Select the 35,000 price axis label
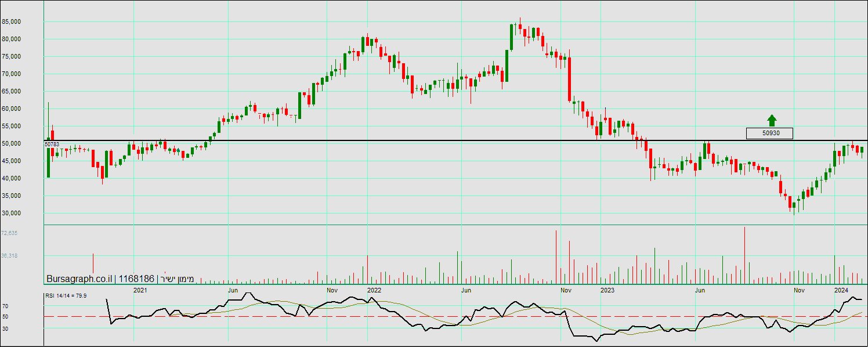Image resolution: width=868 pixels, height=347 pixels. 12,196
